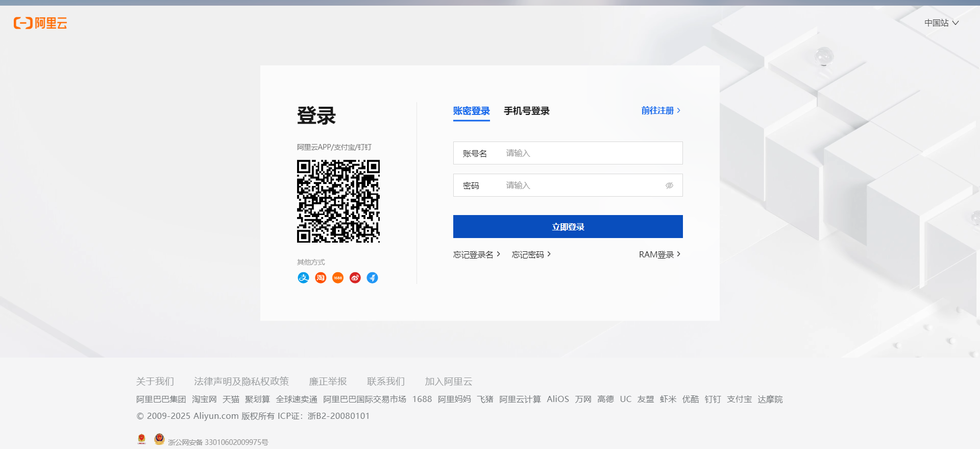Open 钉钉 footer text link

tap(713, 399)
